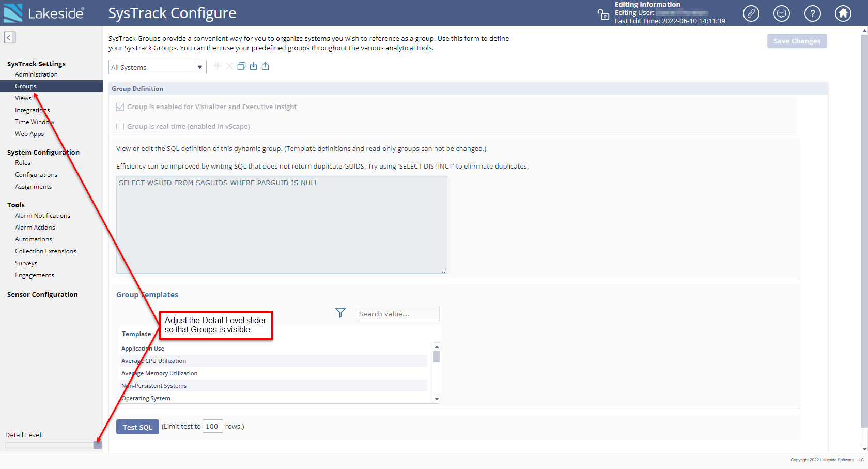Click the lock icon beside Editing Information
Image resolution: width=868 pixels, height=469 pixels.
pyautogui.click(x=603, y=14)
